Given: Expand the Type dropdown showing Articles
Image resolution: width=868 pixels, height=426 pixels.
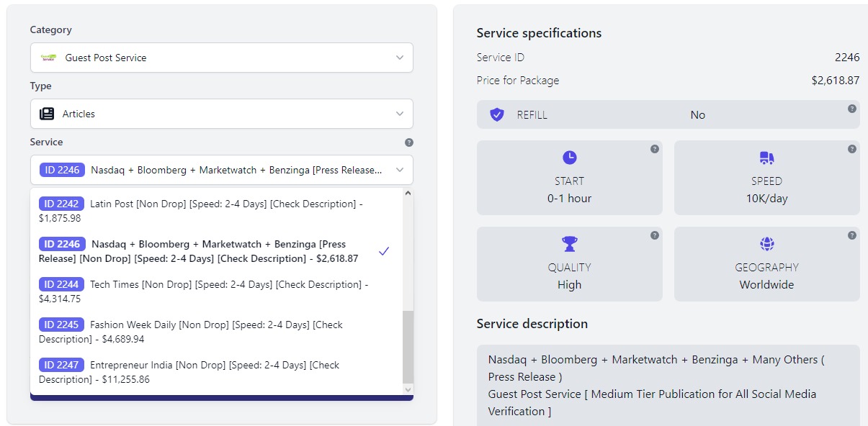Looking at the screenshot, I should [x=221, y=114].
